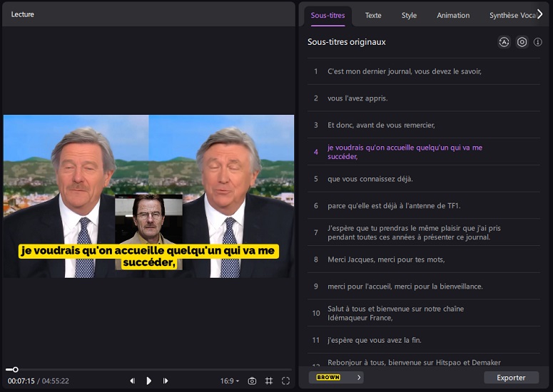The width and height of the screenshot is (553, 392).
Task: Click the yellow subtitle overlay on video
Action: pyautogui.click(x=148, y=257)
